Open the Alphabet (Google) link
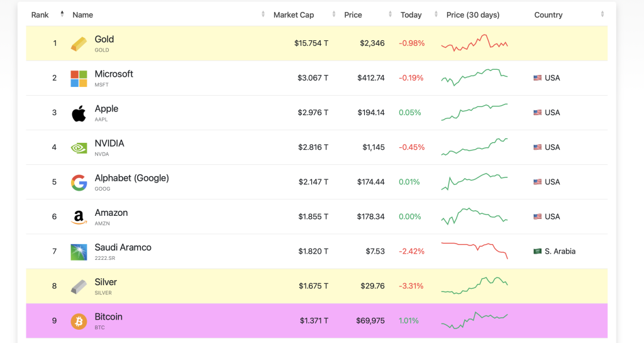 pos(132,178)
